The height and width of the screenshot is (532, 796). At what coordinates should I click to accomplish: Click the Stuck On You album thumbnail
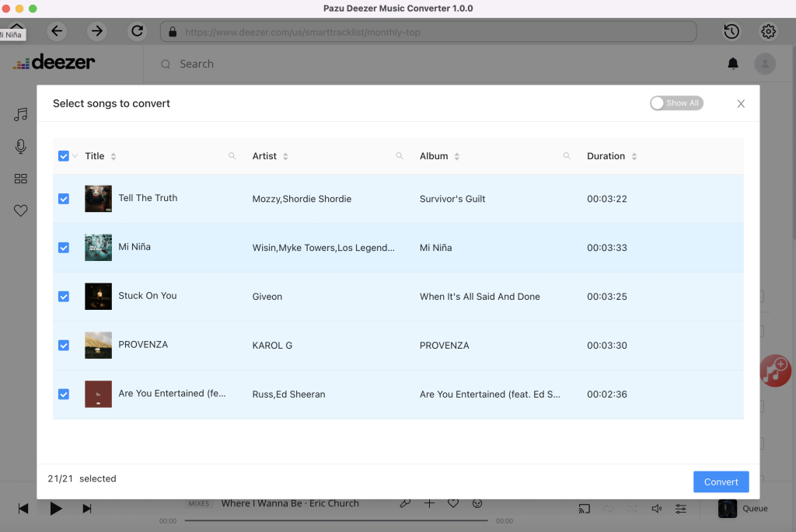[x=98, y=297]
